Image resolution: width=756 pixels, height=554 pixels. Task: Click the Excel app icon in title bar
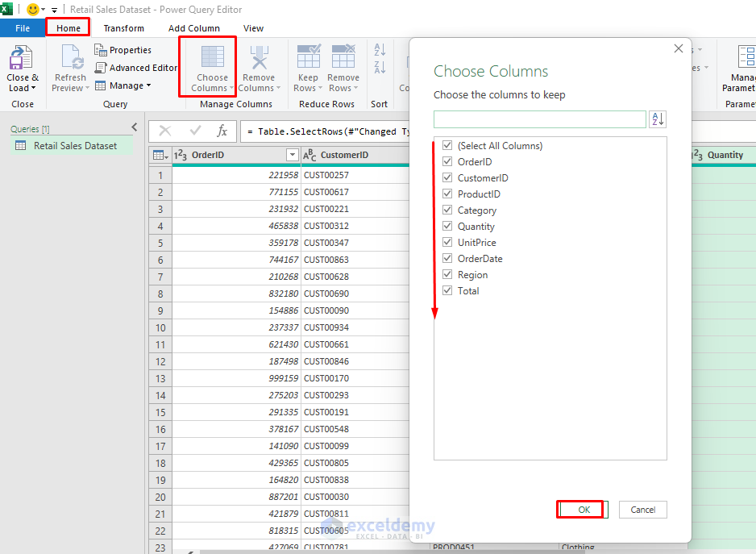point(6,9)
